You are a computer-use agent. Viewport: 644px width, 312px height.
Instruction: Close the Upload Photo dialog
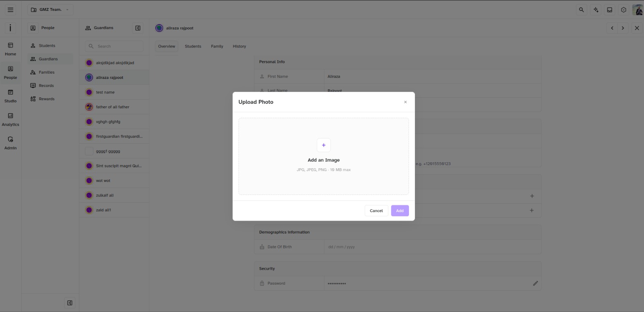point(405,102)
